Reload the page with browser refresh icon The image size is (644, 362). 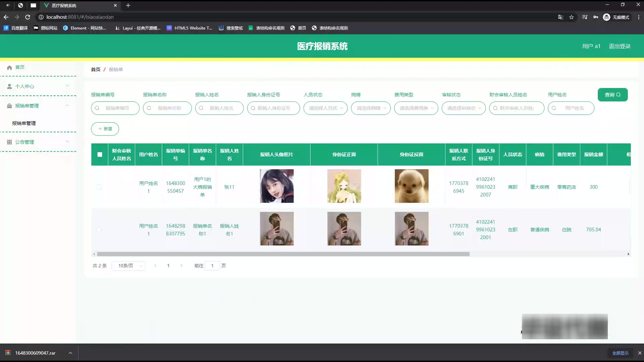28,17
